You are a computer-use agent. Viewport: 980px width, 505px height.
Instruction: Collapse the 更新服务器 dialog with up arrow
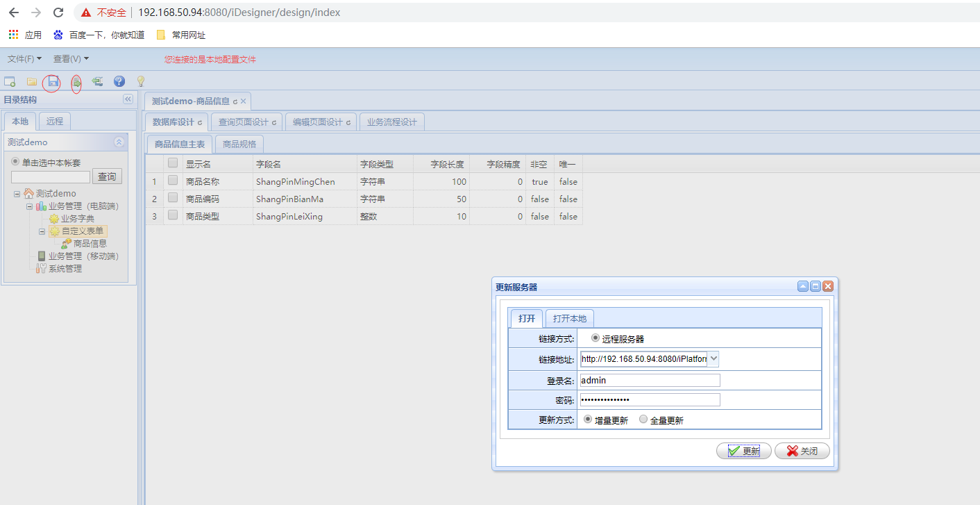[803, 286]
